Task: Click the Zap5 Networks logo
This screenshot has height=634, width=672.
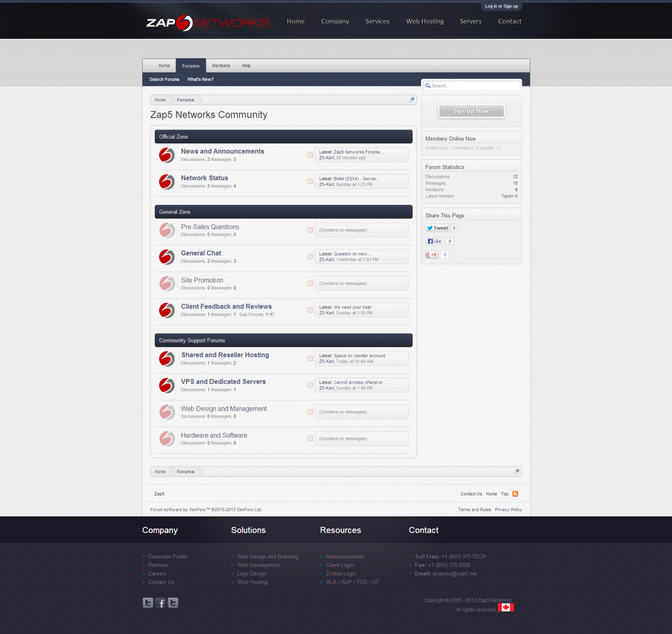Action: point(208,23)
